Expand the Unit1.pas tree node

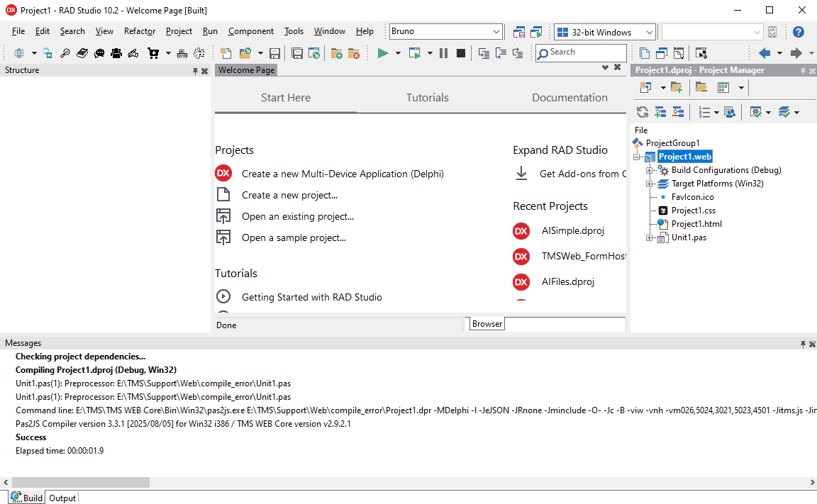click(649, 237)
